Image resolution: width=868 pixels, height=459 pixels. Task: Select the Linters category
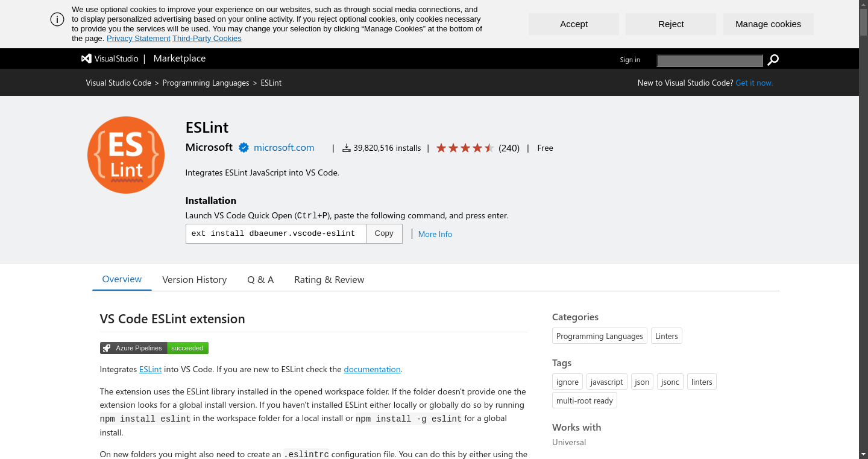[667, 336]
